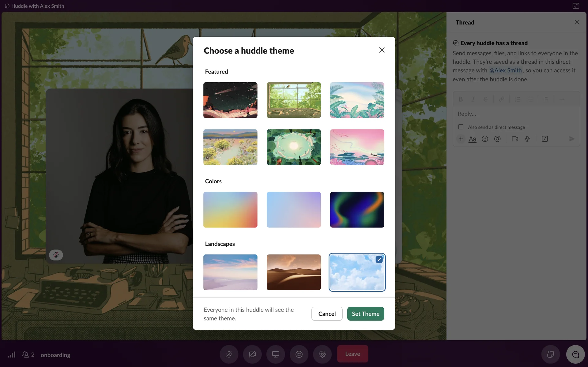The width and height of the screenshot is (588, 367).
Task: Click the thread icon at the bottom right
Action: [x=575, y=354]
